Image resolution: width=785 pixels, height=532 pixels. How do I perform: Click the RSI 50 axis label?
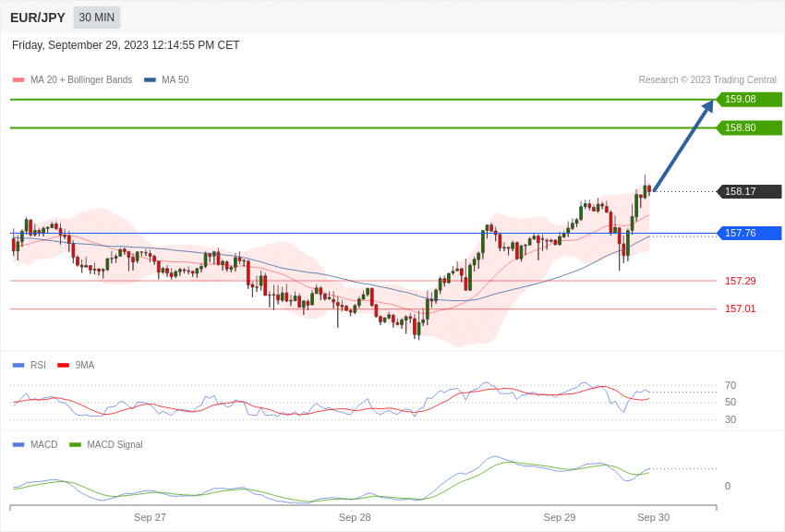coord(731,402)
